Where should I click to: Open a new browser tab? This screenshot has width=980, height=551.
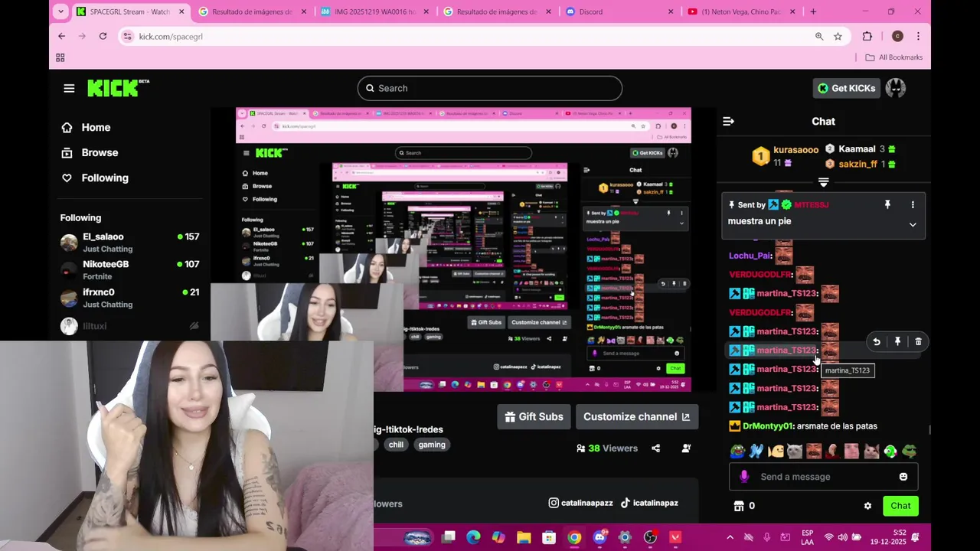(x=813, y=11)
